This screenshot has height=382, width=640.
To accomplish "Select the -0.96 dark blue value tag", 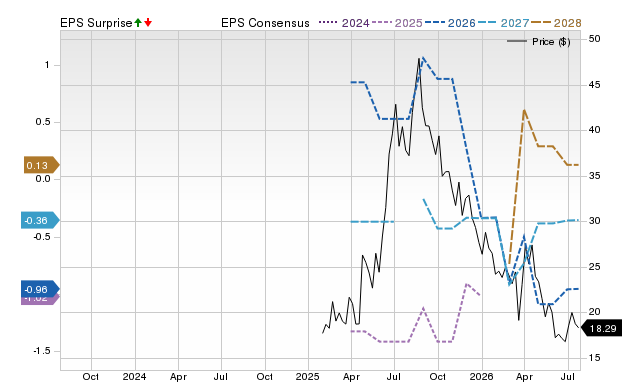I will [40, 289].
